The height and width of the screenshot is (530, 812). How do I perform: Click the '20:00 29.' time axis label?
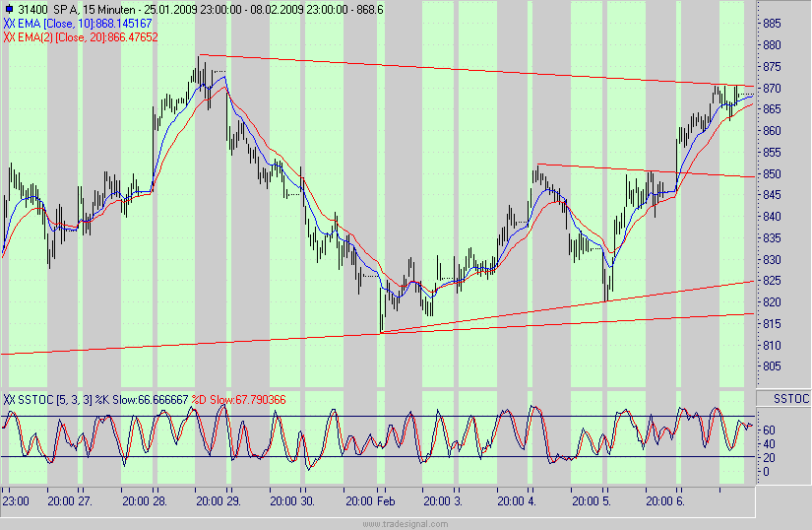click(219, 501)
